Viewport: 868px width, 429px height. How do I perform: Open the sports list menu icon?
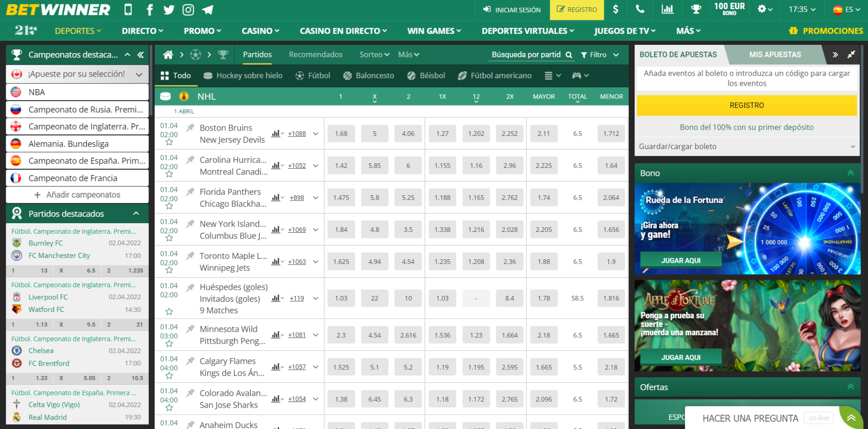553,76
